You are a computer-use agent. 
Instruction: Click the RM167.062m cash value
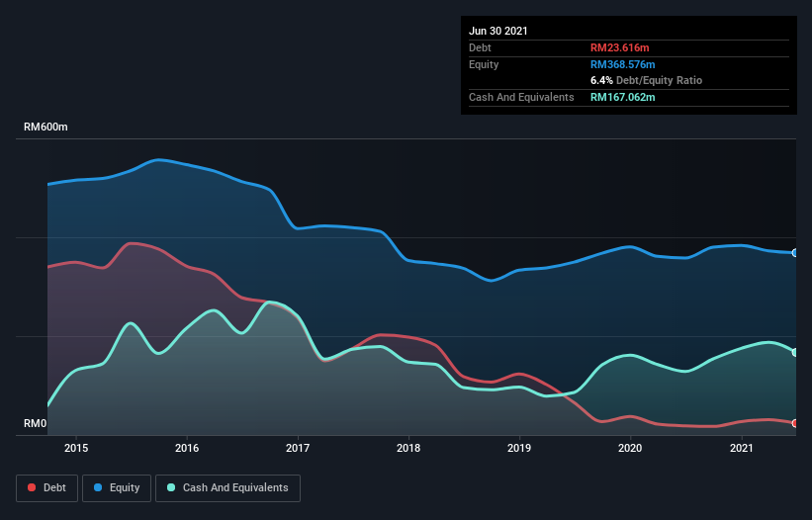point(623,97)
